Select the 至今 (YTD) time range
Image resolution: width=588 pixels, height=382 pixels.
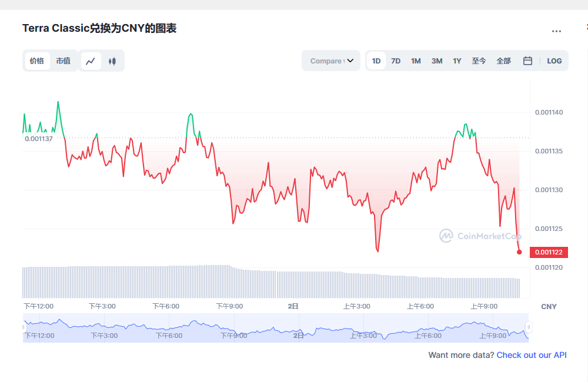479,61
